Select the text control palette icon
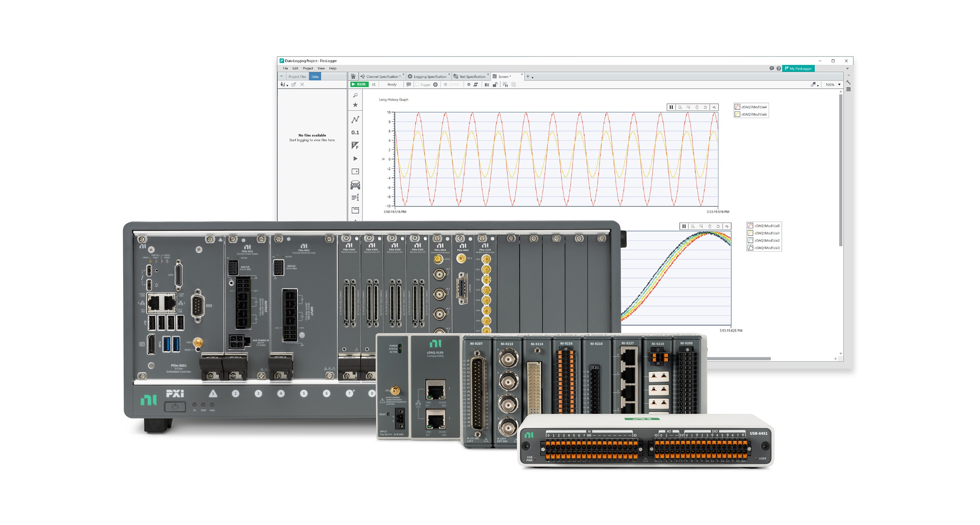Image resolution: width=980 pixels, height=525 pixels. 355,198
